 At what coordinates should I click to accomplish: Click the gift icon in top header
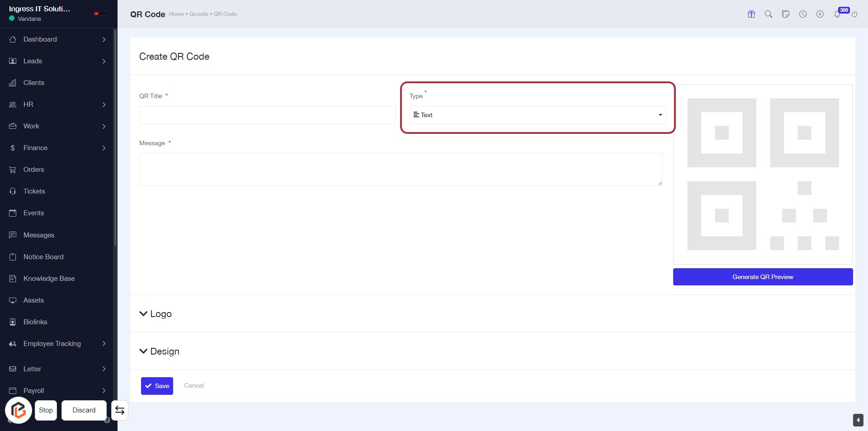pyautogui.click(x=751, y=14)
